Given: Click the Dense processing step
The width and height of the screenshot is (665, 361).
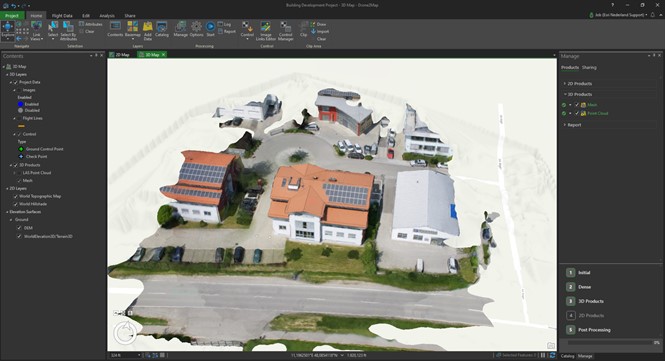Looking at the screenshot, I should click(578, 287).
